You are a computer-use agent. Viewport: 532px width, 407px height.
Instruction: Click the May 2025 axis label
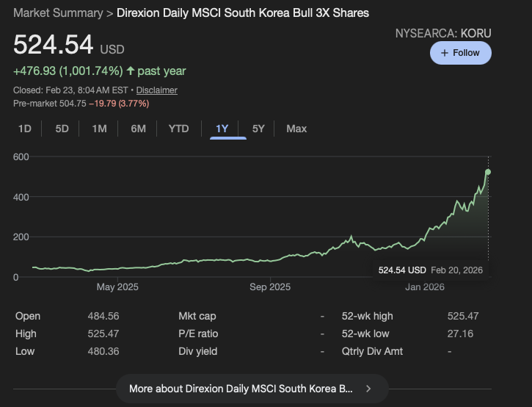coord(117,287)
